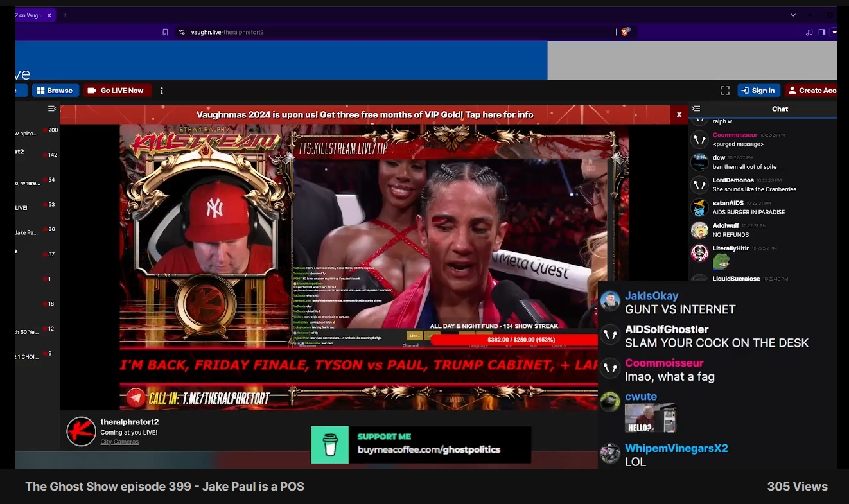Select sidebar channel with 54 viewers

tap(37, 180)
